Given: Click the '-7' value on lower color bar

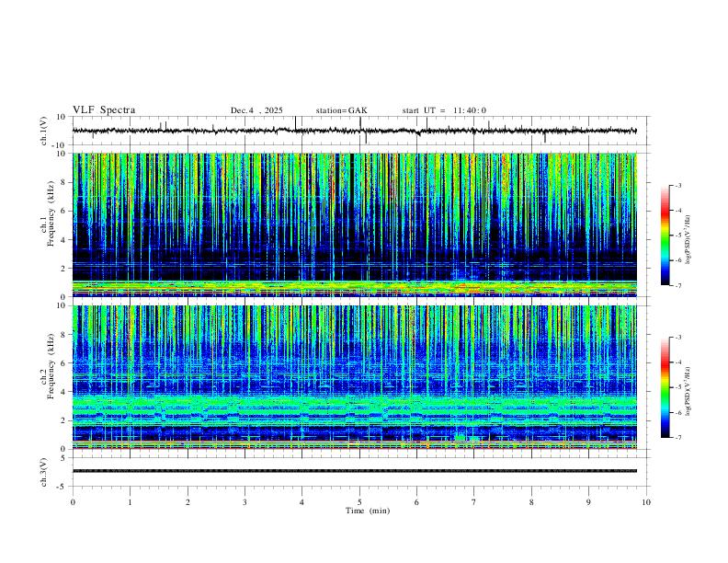Looking at the screenshot, I should point(677,438).
